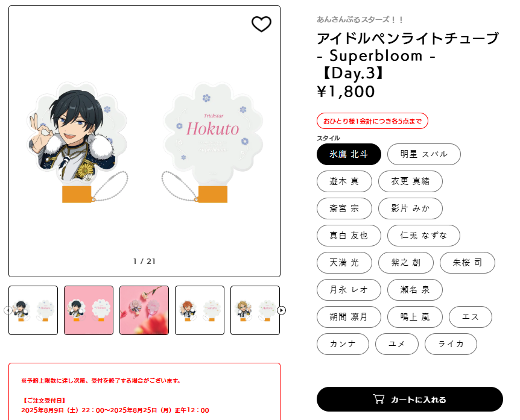520x420 pixels.
Task: Click the cart icon in add-to-cart button
Action: (379, 399)
